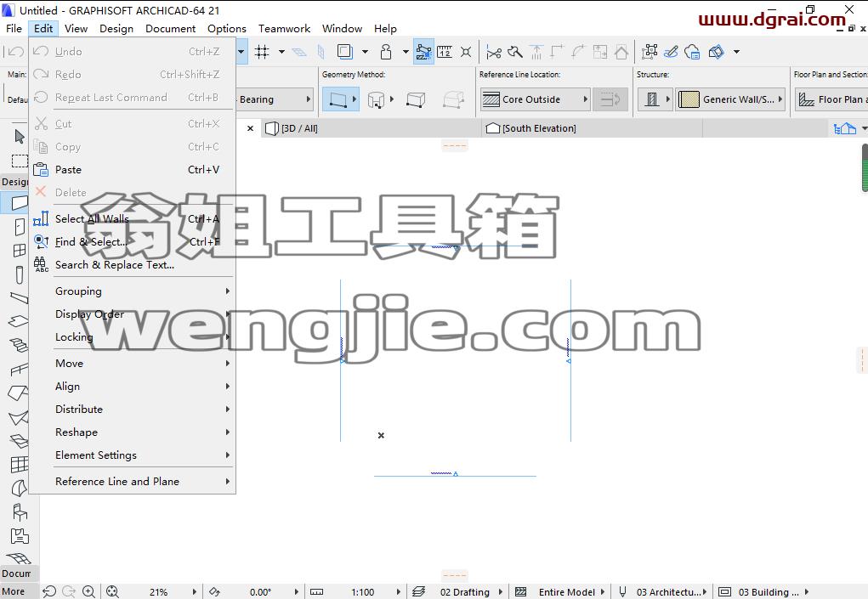Image resolution: width=868 pixels, height=599 pixels.
Task: Toggle the grid snap button
Action: pyautogui.click(x=262, y=52)
